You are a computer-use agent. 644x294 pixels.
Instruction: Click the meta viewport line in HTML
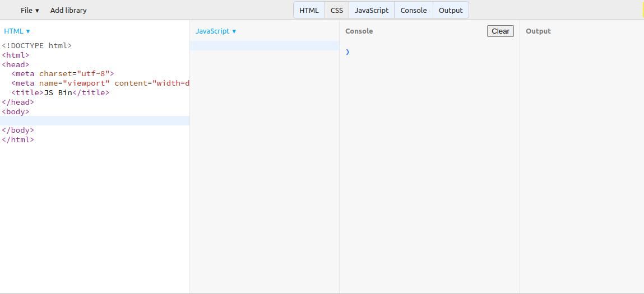click(x=100, y=83)
